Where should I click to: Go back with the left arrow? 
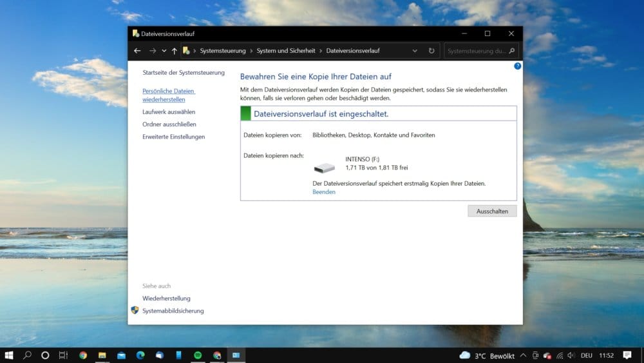pos(137,50)
